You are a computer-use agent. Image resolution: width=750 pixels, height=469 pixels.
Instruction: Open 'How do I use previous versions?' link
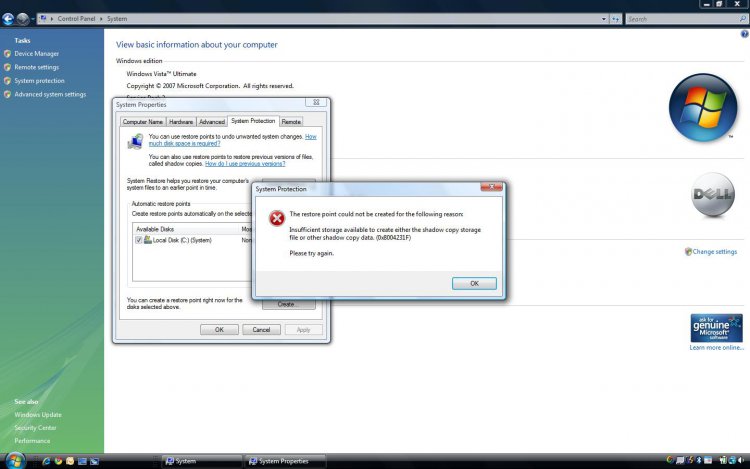(x=245, y=164)
